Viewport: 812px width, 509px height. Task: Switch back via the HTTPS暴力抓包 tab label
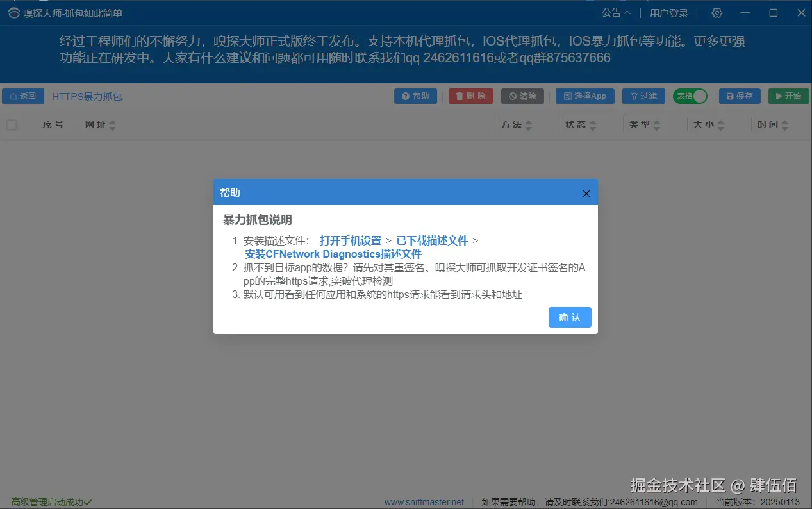(x=87, y=96)
